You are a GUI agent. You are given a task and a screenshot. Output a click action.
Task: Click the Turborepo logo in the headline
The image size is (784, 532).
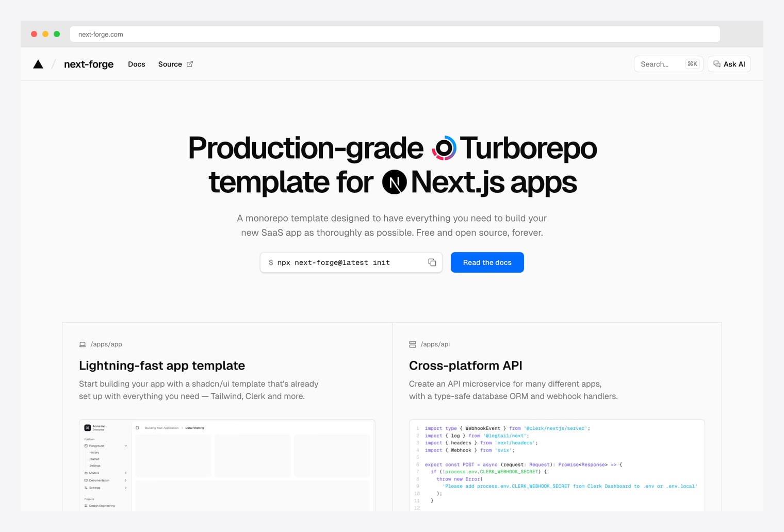point(444,148)
